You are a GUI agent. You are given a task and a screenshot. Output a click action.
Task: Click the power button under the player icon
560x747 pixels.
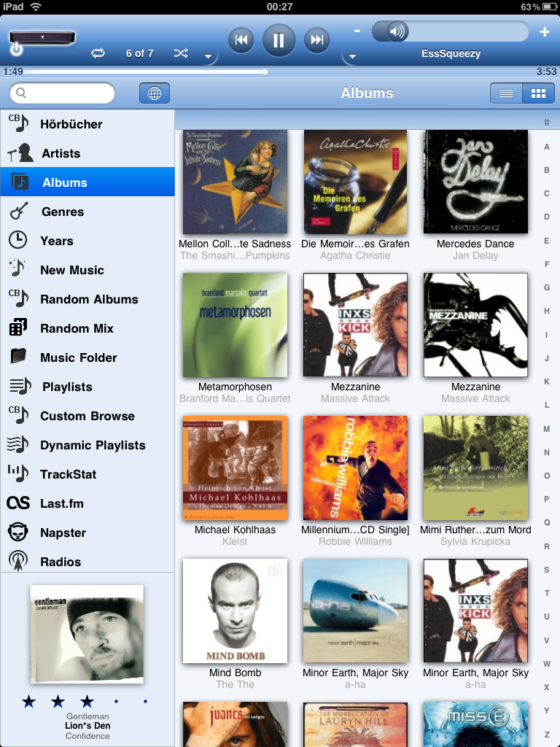[16, 49]
